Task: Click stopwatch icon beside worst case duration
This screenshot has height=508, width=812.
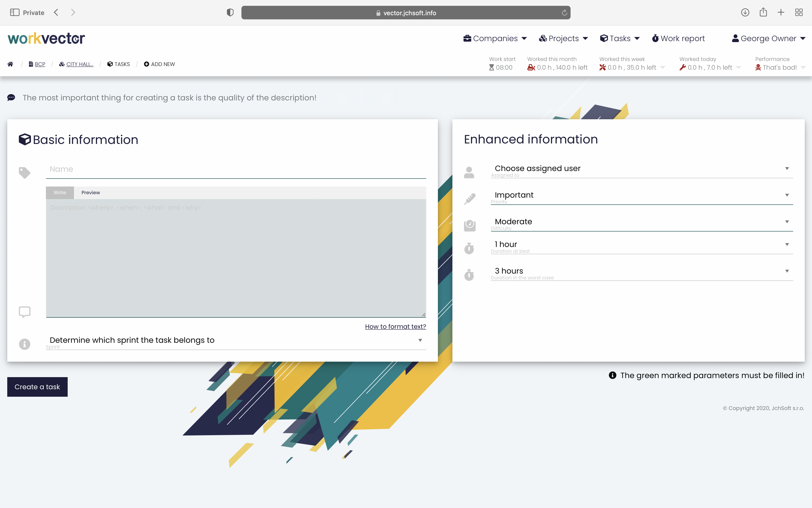Action: (469, 275)
